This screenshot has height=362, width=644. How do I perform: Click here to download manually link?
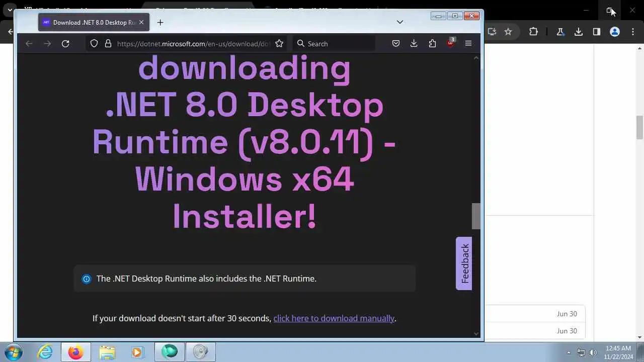(x=334, y=318)
